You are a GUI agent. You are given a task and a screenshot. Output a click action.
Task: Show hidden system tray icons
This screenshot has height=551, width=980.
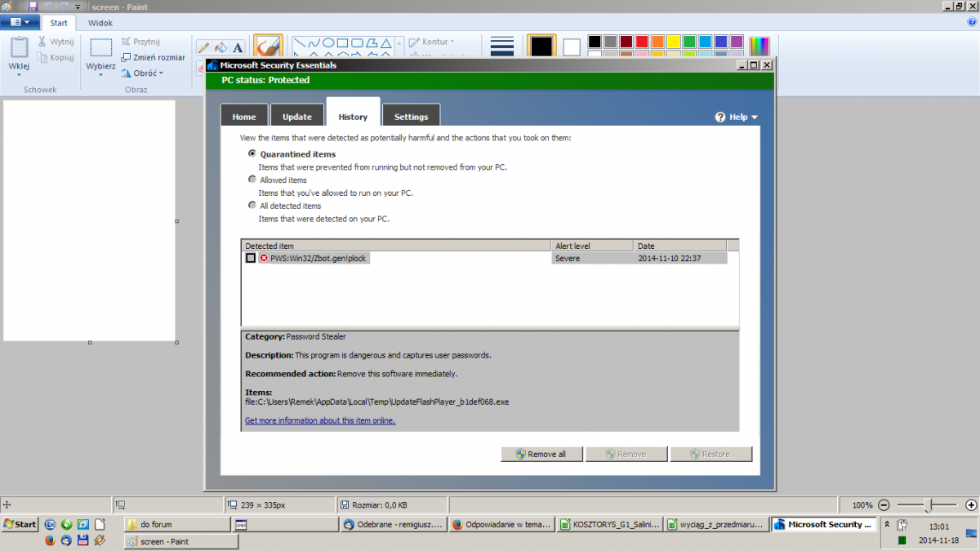887,525
